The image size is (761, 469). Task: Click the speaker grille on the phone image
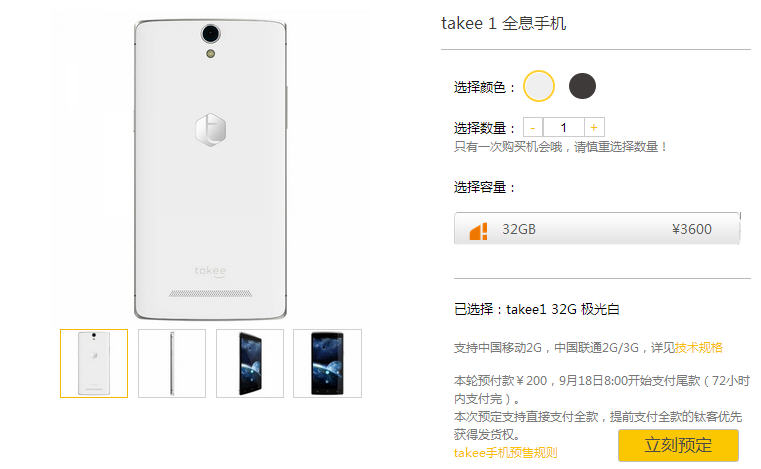tap(211, 293)
